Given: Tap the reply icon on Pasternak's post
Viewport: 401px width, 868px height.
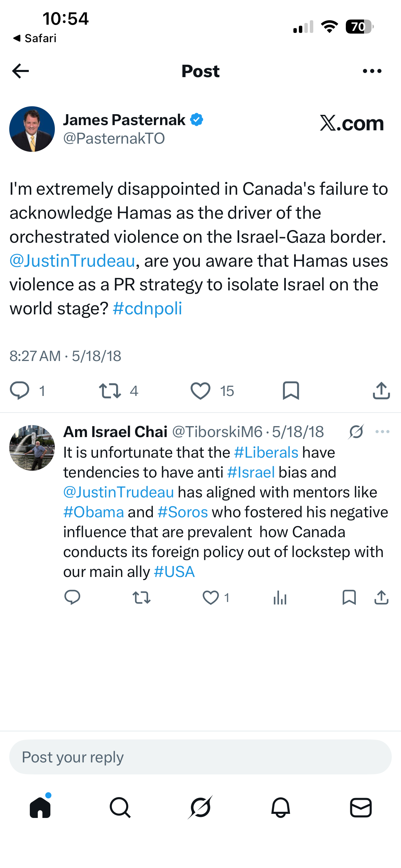Looking at the screenshot, I should [x=20, y=390].
